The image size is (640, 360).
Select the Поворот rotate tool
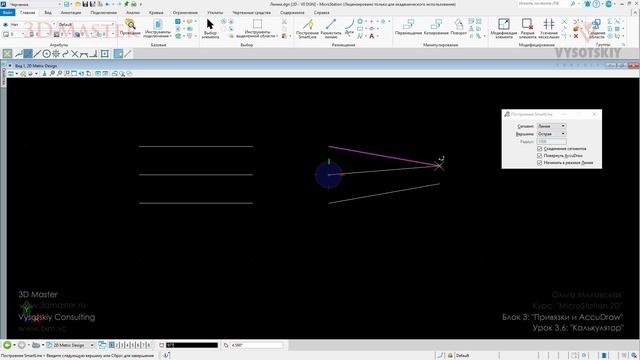(x=458, y=27)
